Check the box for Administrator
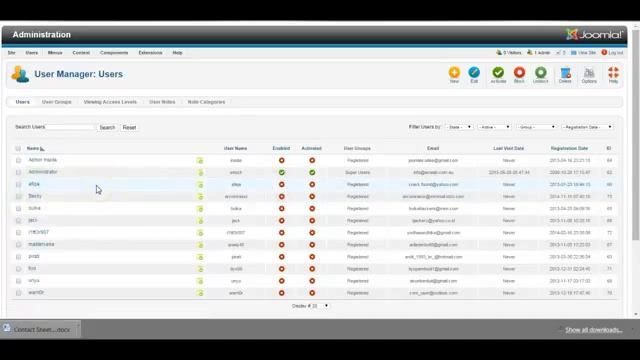640x360 pixels. [18, 173]
